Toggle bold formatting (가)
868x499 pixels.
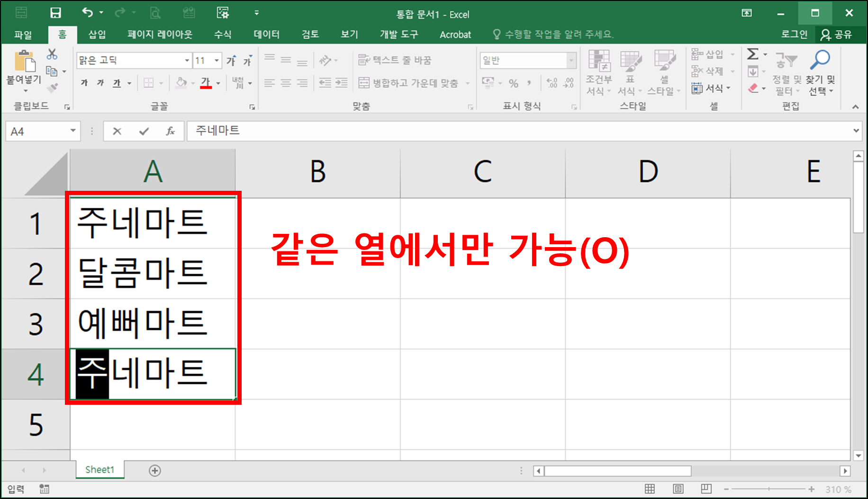(x=84, y=83)
